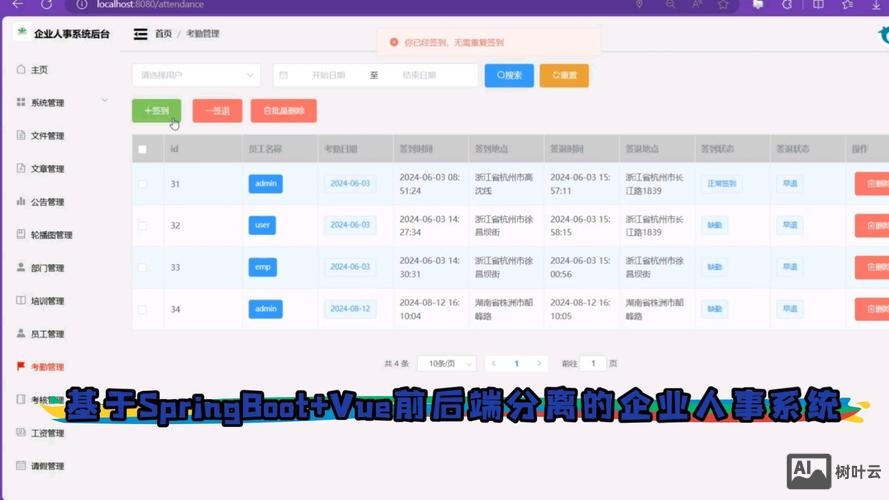This screenshot has height=500, width=889.
Task: Expand the 系统管理 submenu arrow
Action: (105, 100)
